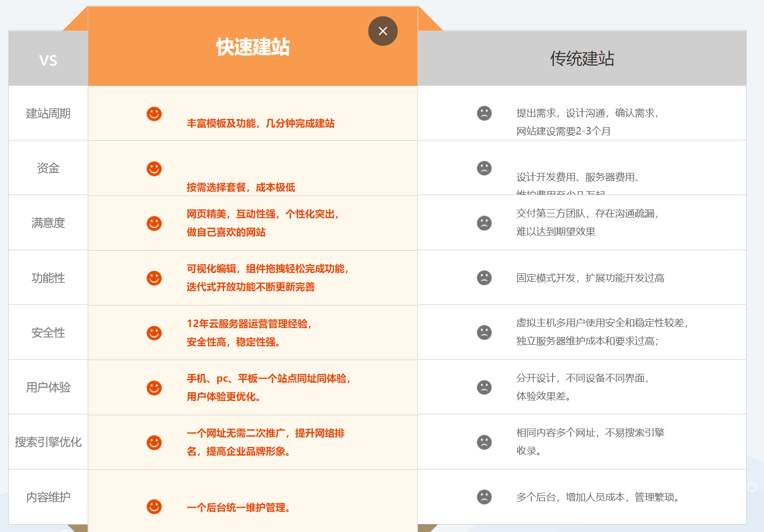
Task: Click text 按需选择套餐，成本极低
Action: pyautogui.click(x=241, y=187)
